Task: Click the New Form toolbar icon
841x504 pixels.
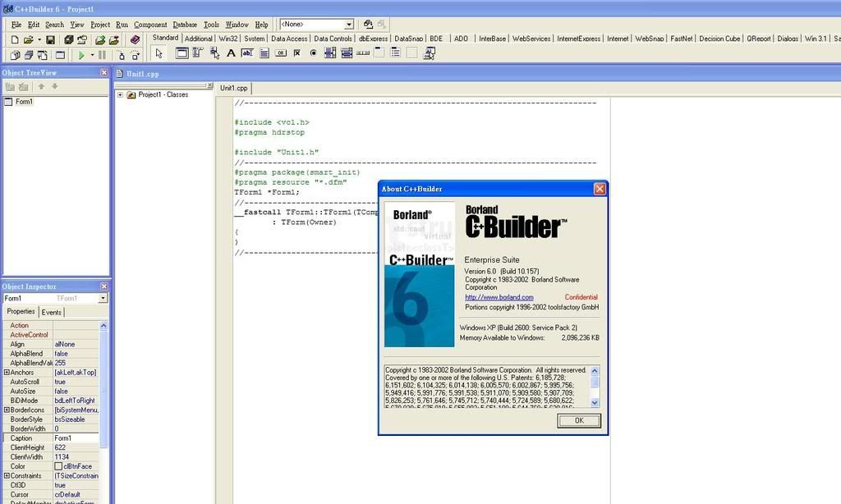Action: coord(60,55)
